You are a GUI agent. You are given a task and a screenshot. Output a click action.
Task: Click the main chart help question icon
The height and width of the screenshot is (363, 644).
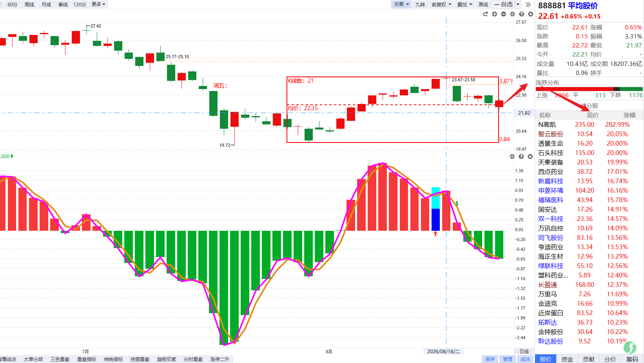point(521,14)
